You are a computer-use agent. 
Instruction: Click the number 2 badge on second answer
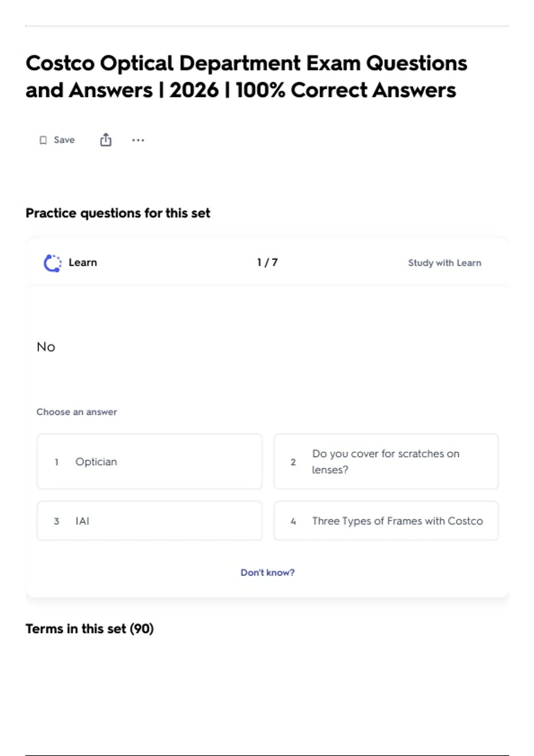[x=293, y=462]
